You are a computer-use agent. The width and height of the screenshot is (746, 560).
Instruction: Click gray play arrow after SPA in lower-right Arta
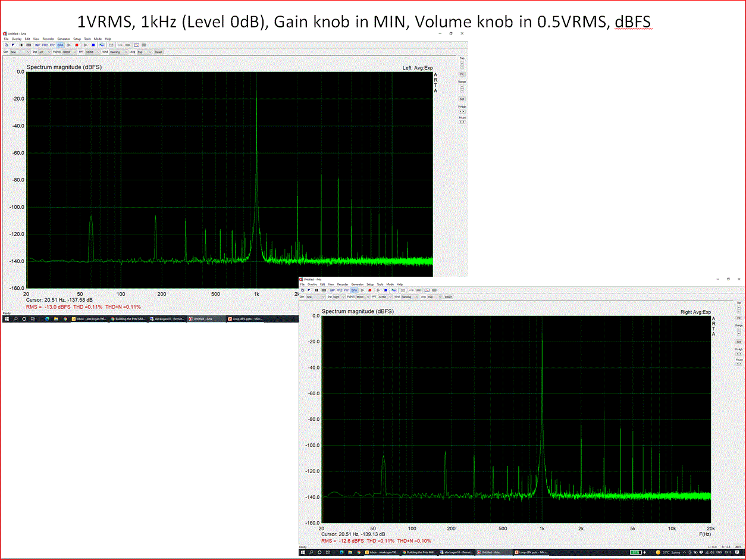[362, 290]
